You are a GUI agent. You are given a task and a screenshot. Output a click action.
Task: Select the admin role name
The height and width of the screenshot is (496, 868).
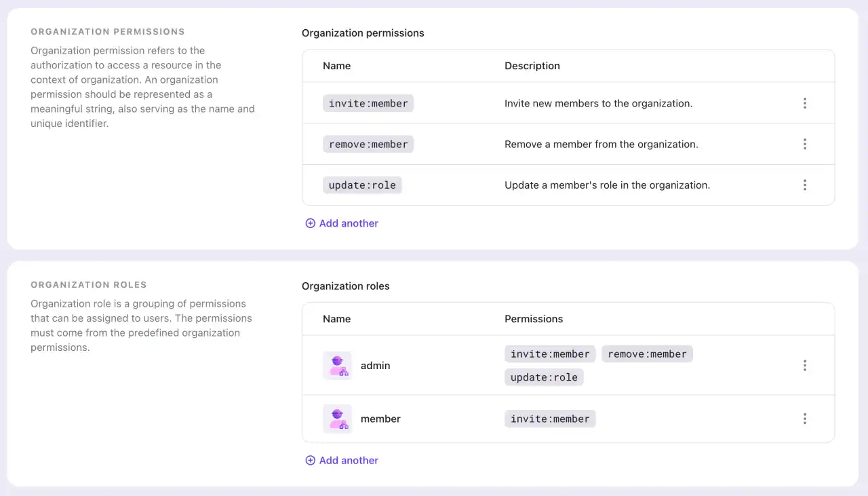point(375,365)
